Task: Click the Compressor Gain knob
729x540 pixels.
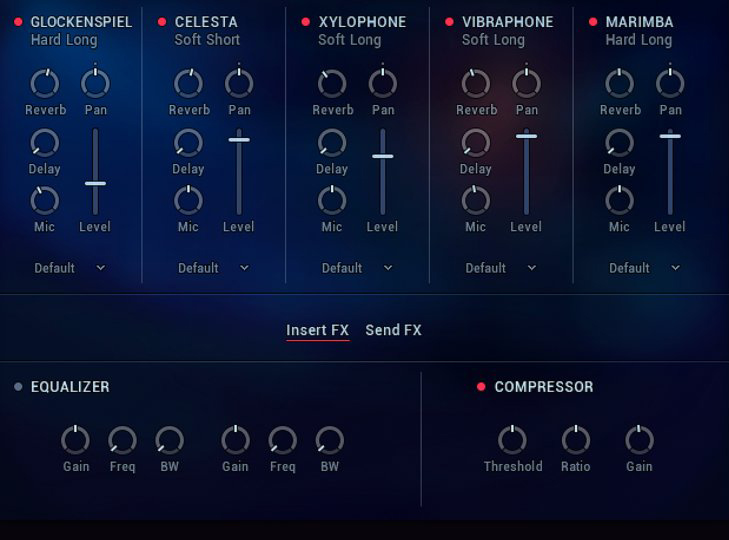Action: tap(639, 440)
